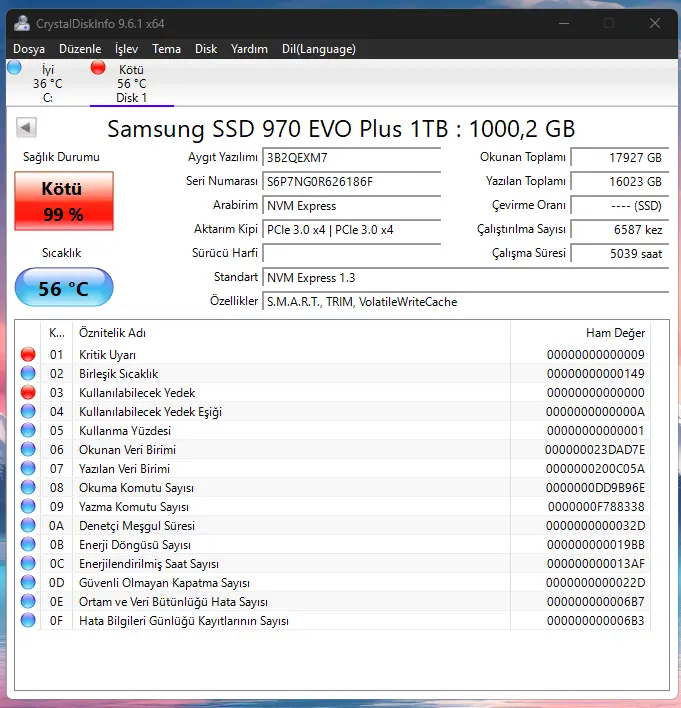Click the Çalıştırılma Sayısı value 6587 kez
681x708 pixels.
620,229
